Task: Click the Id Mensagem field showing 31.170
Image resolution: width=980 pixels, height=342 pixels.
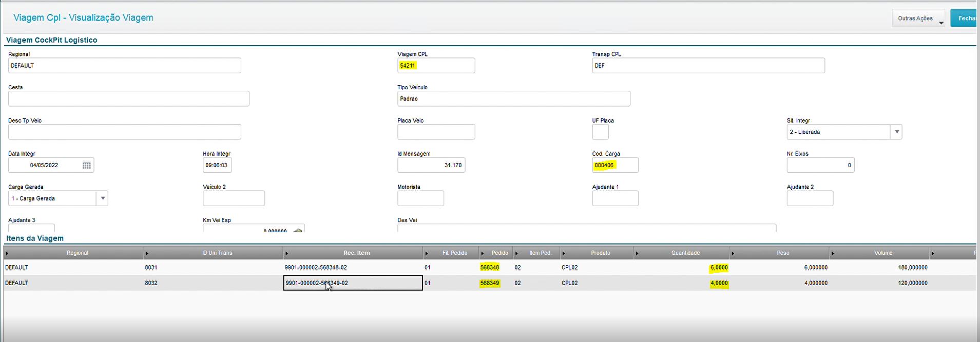Action: [x=431, y=165]
